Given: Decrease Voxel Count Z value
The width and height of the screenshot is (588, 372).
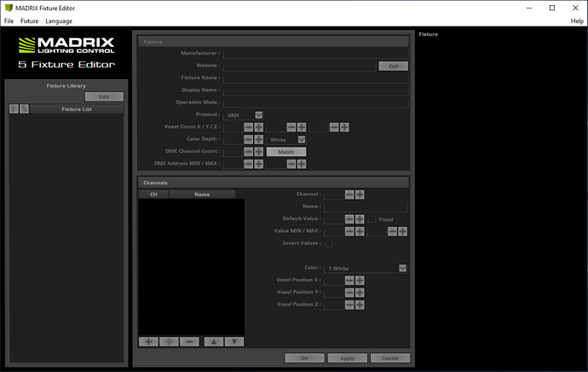Looking at the screenshot, I should (x=334, y=127).
